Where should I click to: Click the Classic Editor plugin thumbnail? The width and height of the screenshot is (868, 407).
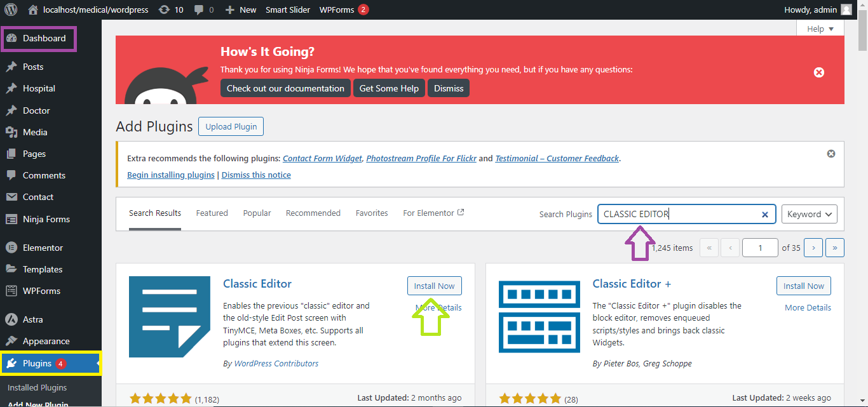point(170,317)
